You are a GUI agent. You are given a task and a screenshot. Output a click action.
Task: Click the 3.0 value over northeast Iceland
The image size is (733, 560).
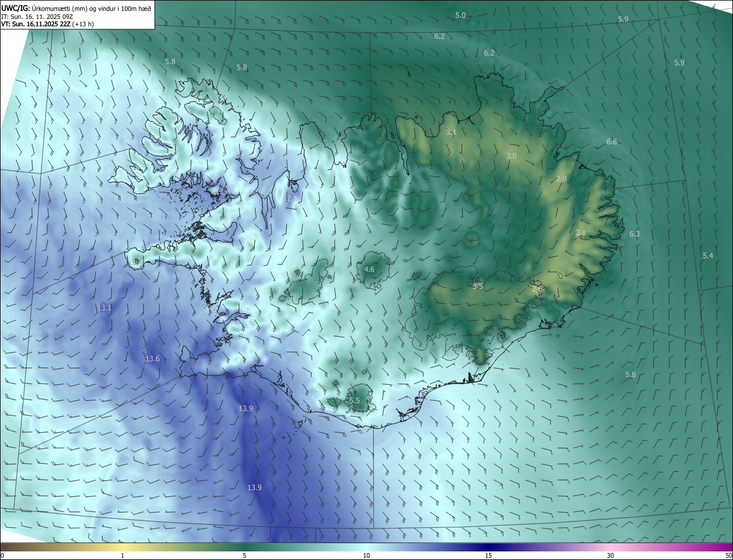coord(512,156)
